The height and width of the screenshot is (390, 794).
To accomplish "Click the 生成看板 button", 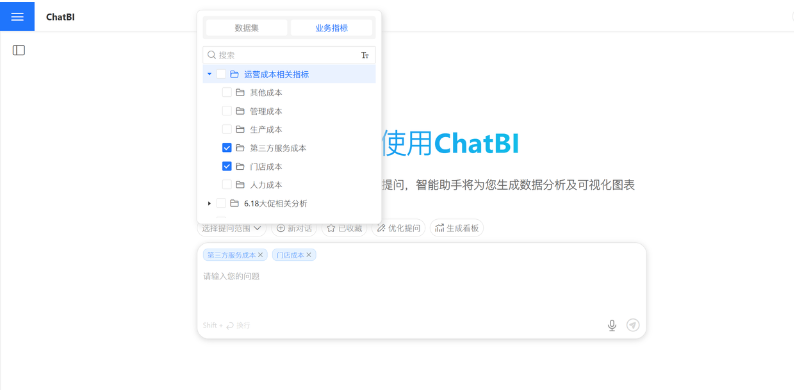I will click(457, 228).
